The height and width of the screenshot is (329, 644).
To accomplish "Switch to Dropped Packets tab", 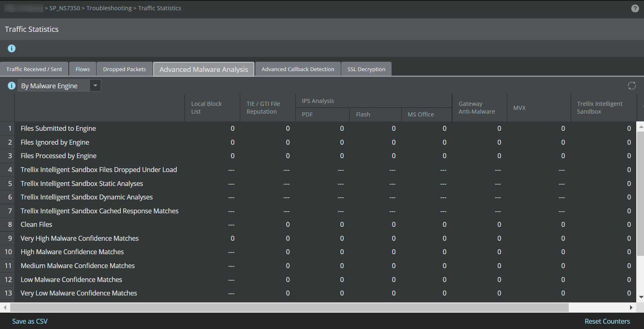I will (x=124, y=69).
